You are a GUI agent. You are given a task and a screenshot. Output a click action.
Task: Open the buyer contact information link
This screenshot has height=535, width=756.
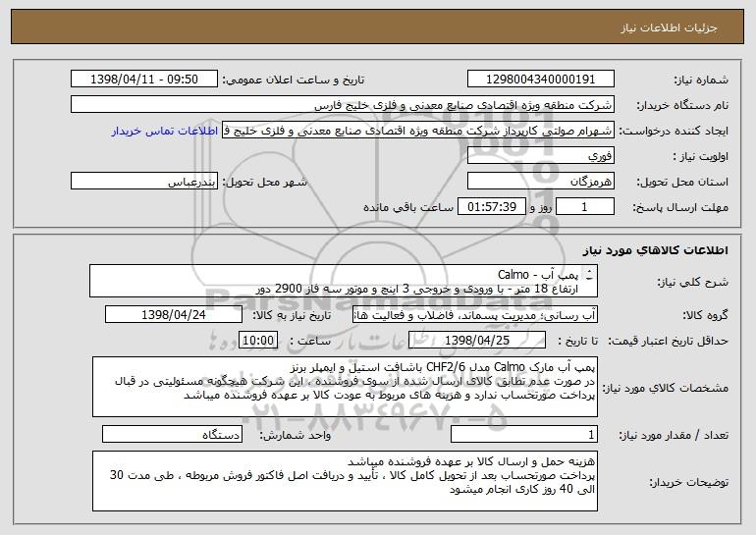coord(165,131)
